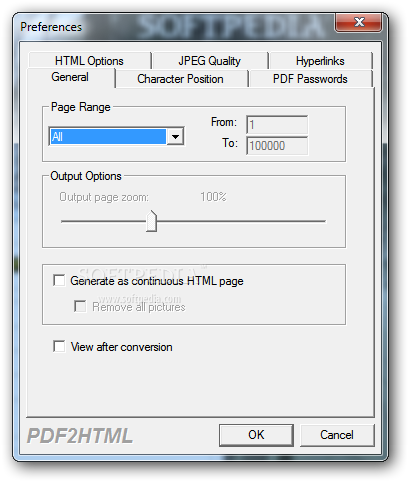This screenshot has height=482, width=409.
Task: Select the Hyperlinks tab
Action: 320,61
